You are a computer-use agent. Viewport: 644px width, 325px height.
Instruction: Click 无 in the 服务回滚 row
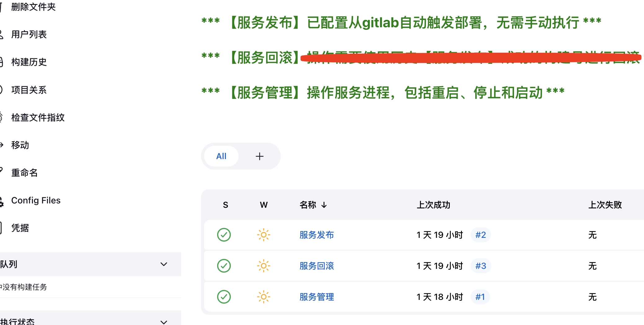(x=593, y=266)
